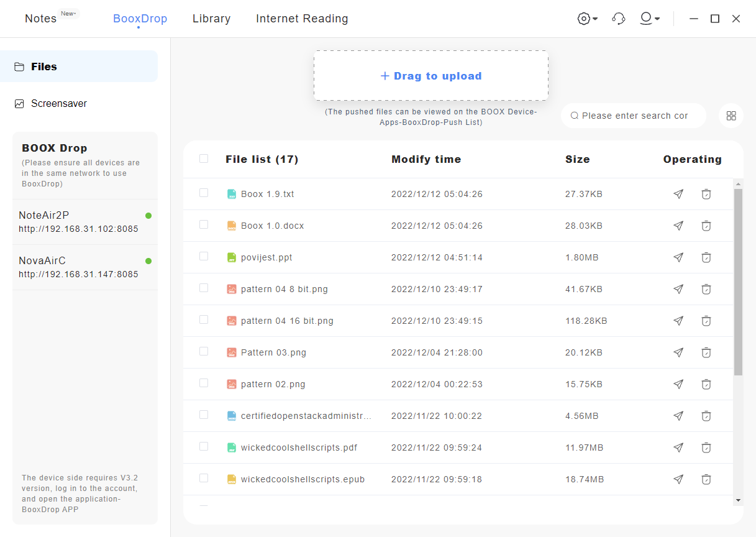Click file name povijest.ppt
This screenshot has height=537, width=756.
coord(266,257)
